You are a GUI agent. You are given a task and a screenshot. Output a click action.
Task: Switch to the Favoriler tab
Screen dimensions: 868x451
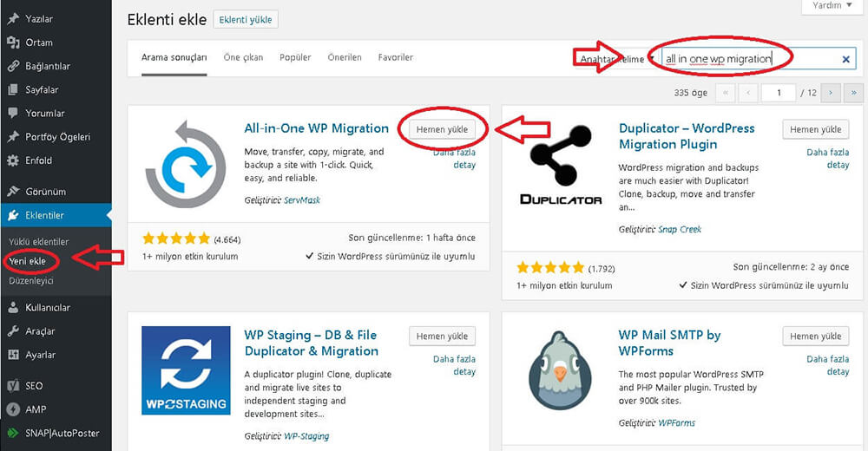coord(395,57)
